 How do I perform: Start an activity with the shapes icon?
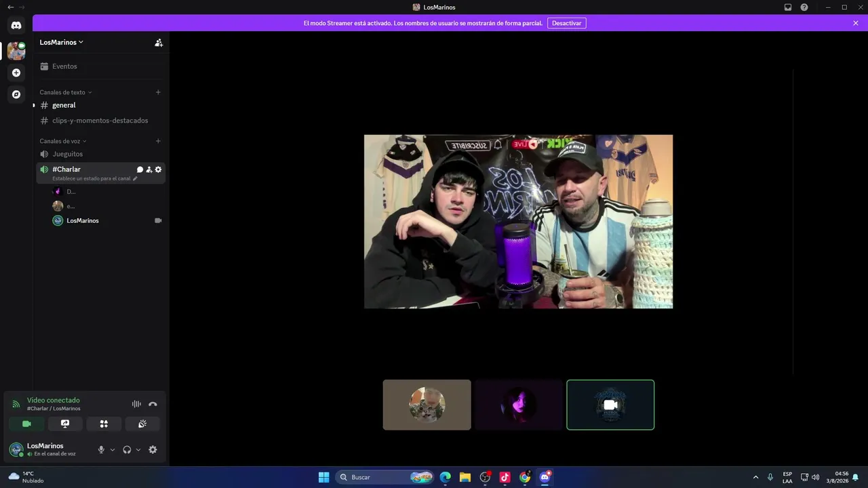point(104,424)
